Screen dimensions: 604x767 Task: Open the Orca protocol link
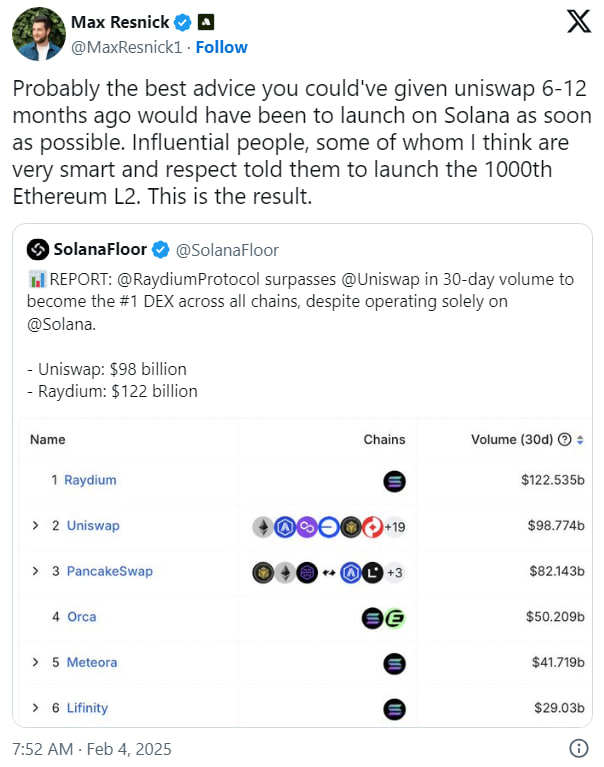tap(81, 617)
